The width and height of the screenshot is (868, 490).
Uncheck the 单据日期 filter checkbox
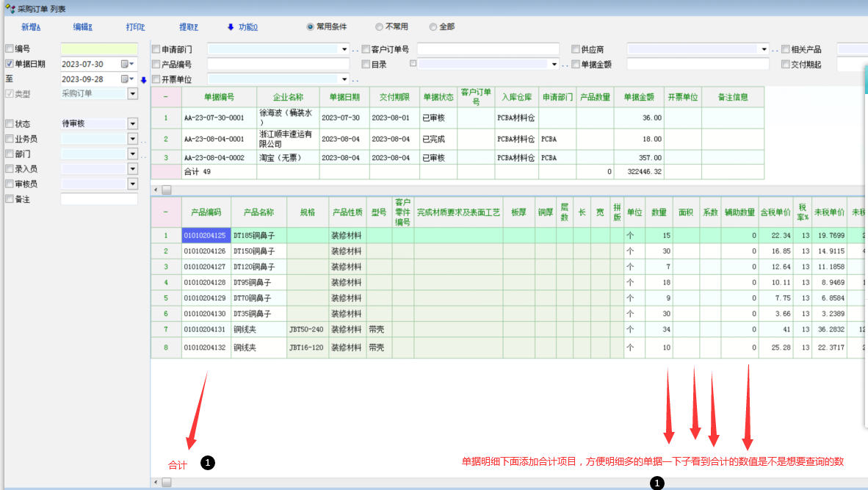(10, 64)
